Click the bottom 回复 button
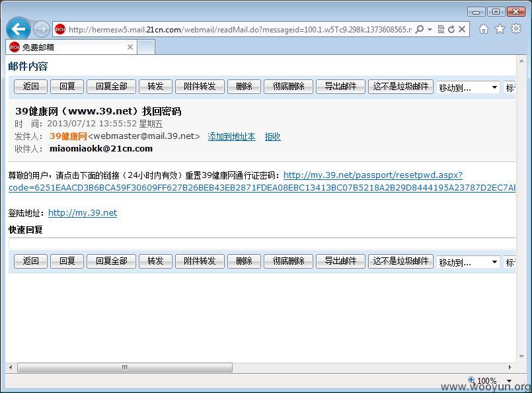Screen dimensions: 532x393 (67, 261)
